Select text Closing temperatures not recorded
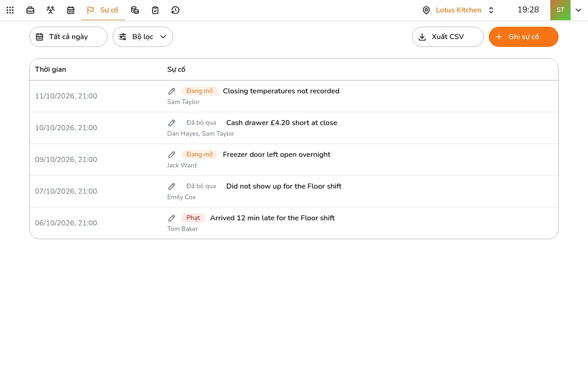Screen dimensions: 588x368 pyautogui.click(x=281, y=91)
